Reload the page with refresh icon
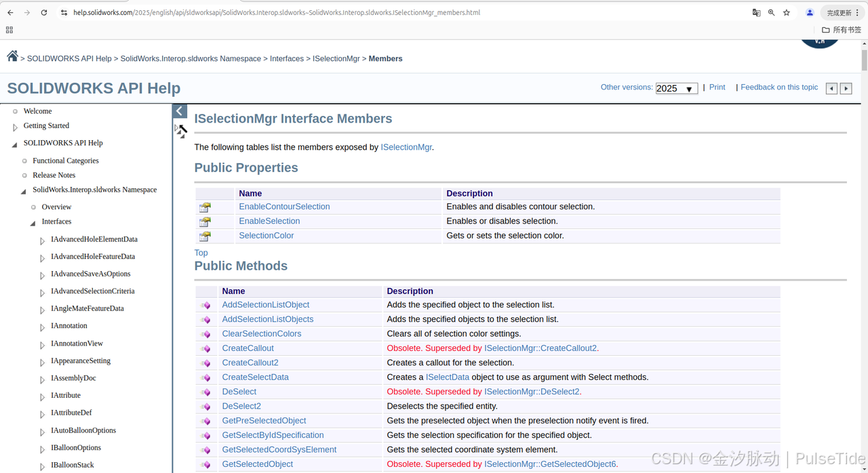868x473 pixels. tap(44, 12)
